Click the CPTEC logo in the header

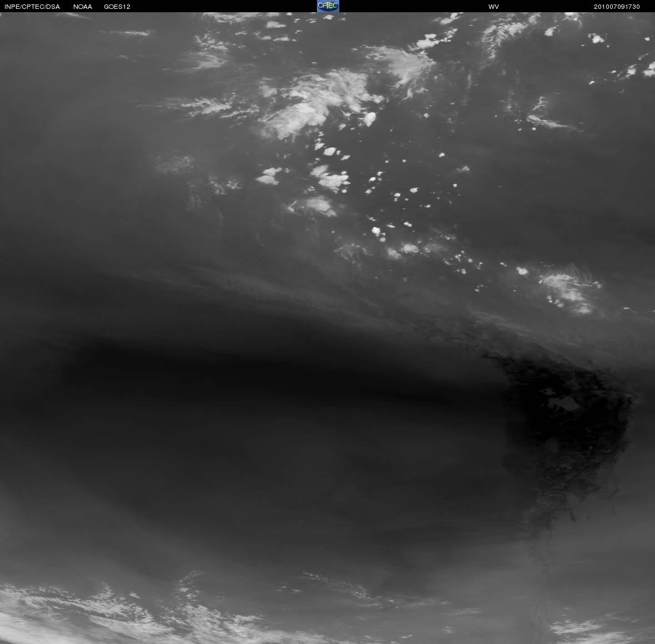tap(327, 6)
